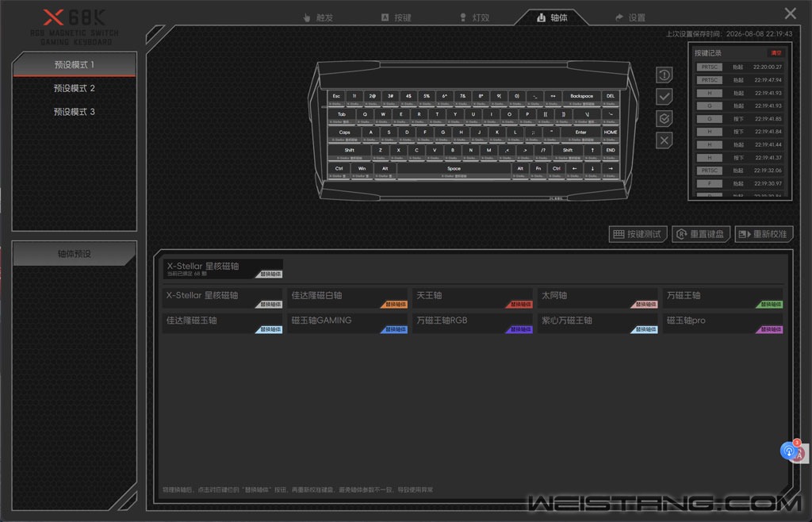Click the left Shift key on keyboard diagram
This screenshot has height=522, width=812.
click(350, 152)
